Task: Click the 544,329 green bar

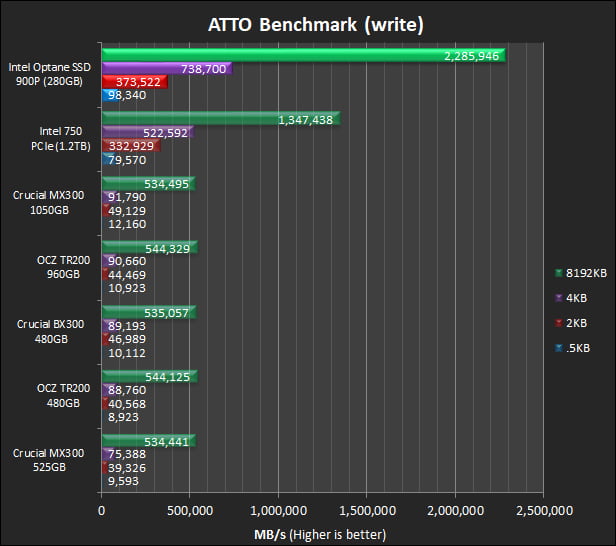Action: pyautogui.click(x=150, y=248)
